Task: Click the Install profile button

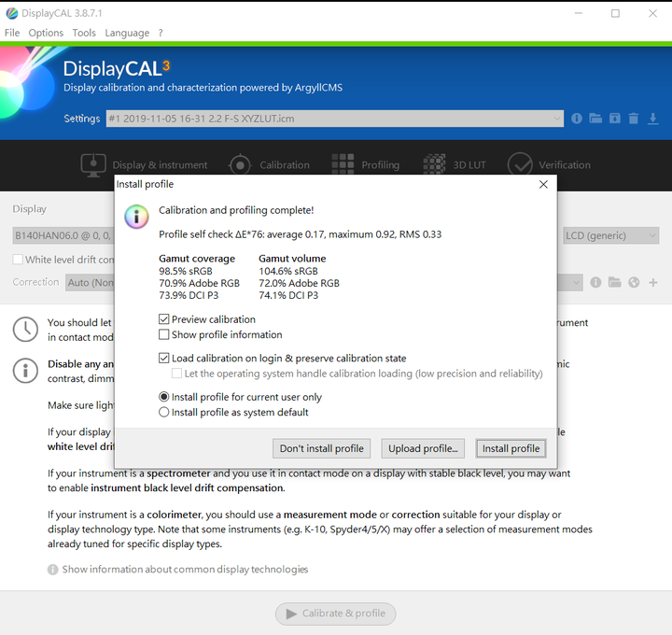Action: tap(511, 448)
